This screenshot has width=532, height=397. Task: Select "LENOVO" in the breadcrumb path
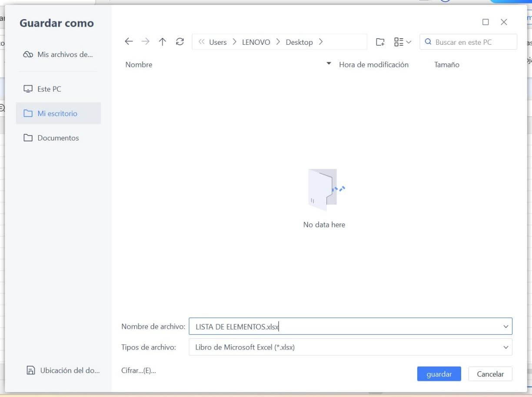click(x=256, y=41)
